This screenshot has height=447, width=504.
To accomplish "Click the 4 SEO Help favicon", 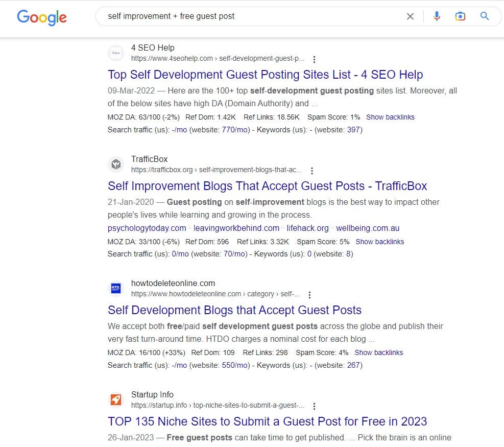I will pyautogui.click(x=116, y=53).
